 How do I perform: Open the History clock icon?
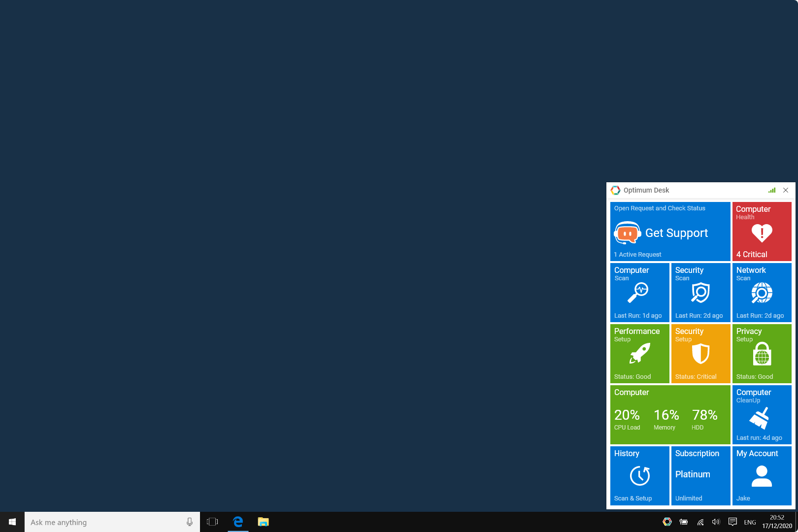point(640,476)
